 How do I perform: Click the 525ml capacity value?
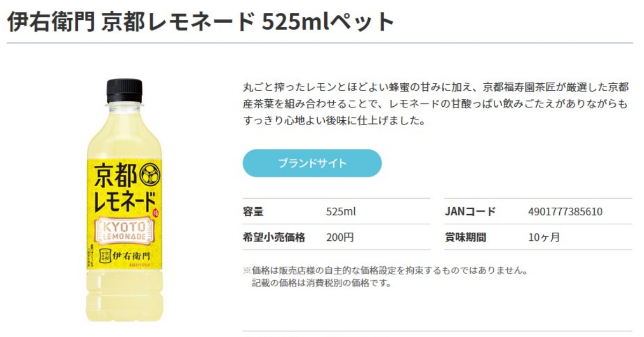(341, 211)
